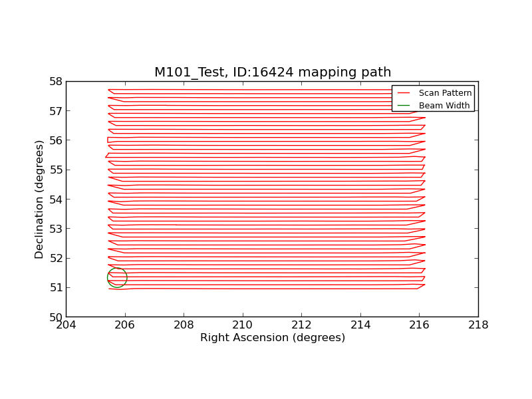Click the y-axis tick label 51
This screenshot has width=532, height=399.
coord(57,287)
